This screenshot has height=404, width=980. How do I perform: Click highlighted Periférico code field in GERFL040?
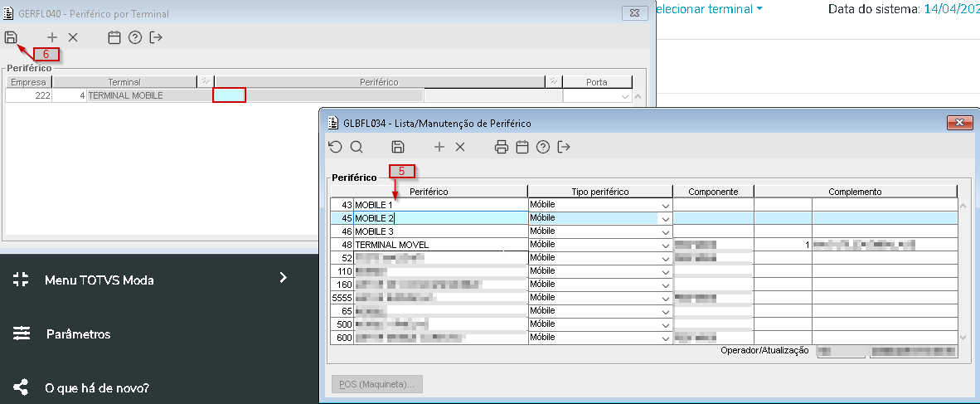(x=229, y=95)
